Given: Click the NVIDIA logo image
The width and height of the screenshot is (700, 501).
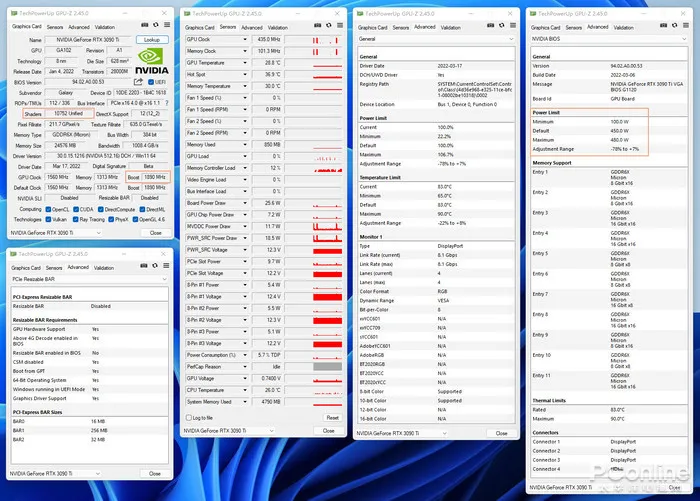Looking at the screenshot, I should 152,61.
